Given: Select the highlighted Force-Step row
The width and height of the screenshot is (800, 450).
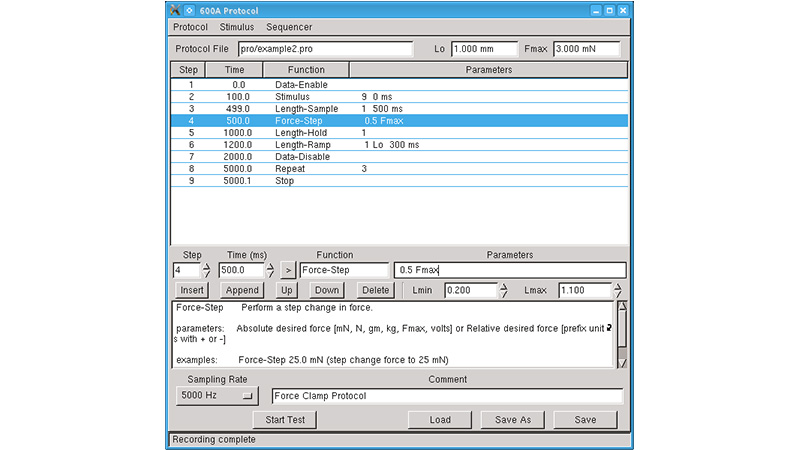Looking at the screenshot, I should point(399,121).
